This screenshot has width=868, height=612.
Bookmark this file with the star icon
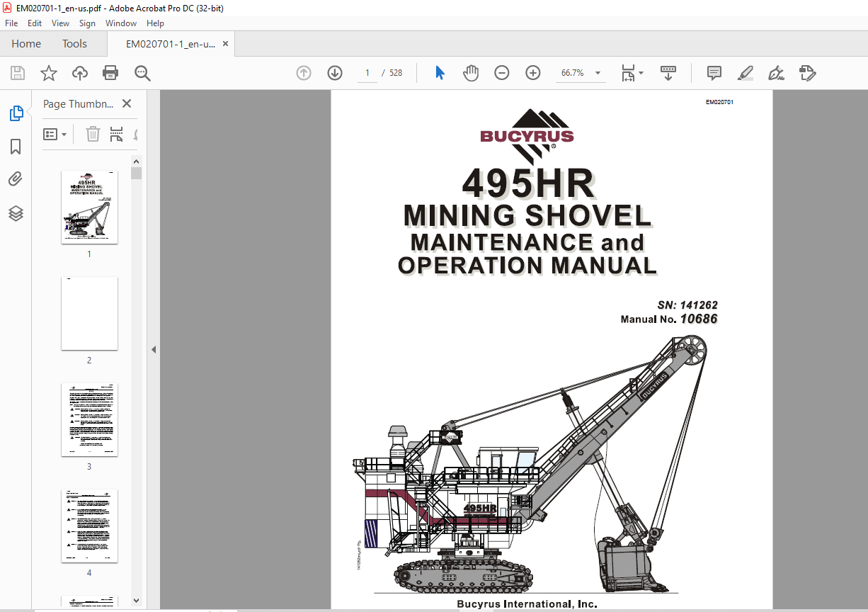tap(48, 73)
